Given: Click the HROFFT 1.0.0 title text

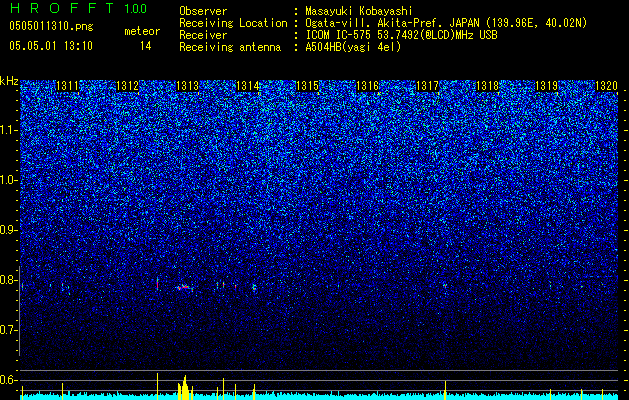Looking at the screenshot, I should (78, 8).
